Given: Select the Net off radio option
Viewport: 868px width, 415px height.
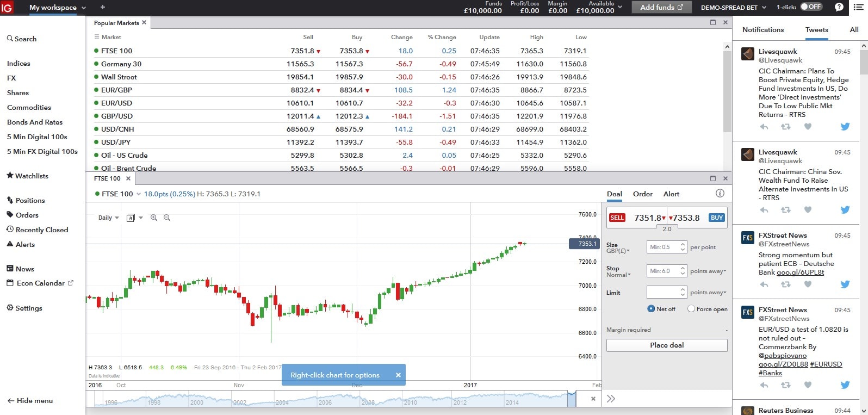Looking at the screenshot, I should [651, 308].
